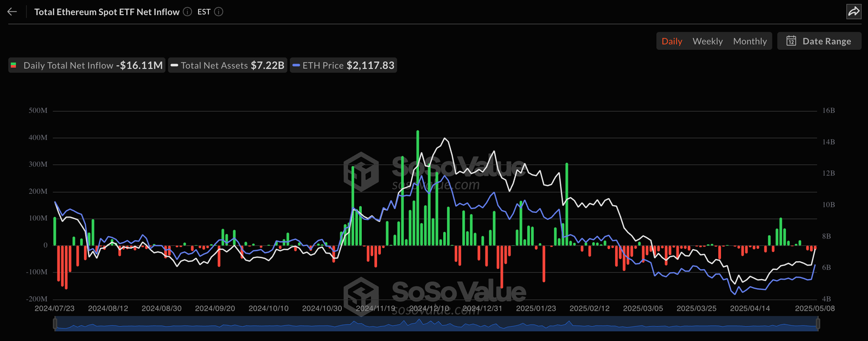The height and width of the screenshot is (341, 868).
Task: Click the middle of the range navigator
Action: tap(436, 324)
